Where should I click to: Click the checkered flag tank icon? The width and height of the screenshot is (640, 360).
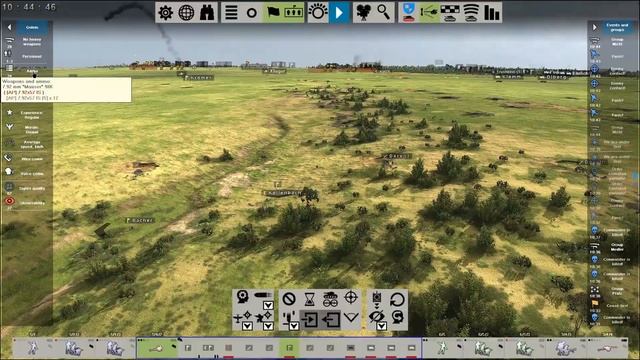point(450,13)
